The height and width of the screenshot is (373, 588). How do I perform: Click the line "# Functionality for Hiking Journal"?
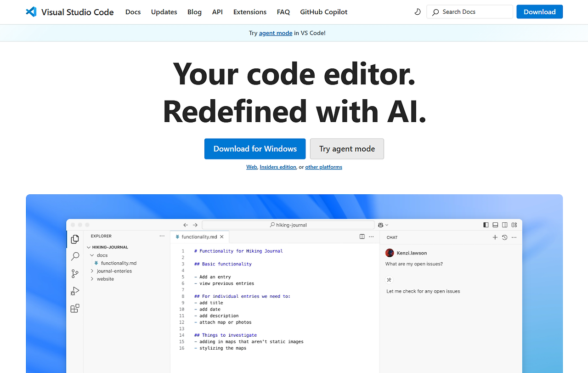238,251
